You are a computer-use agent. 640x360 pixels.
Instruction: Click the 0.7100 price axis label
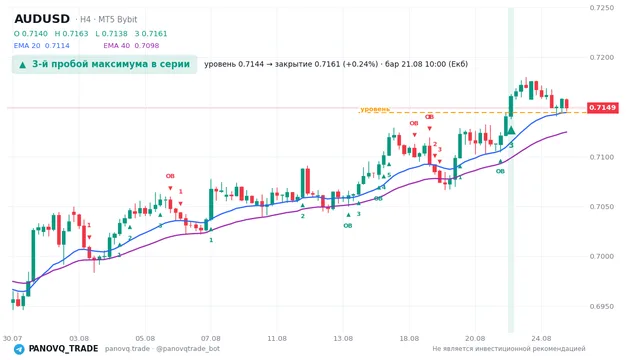[x=602, y=157]
